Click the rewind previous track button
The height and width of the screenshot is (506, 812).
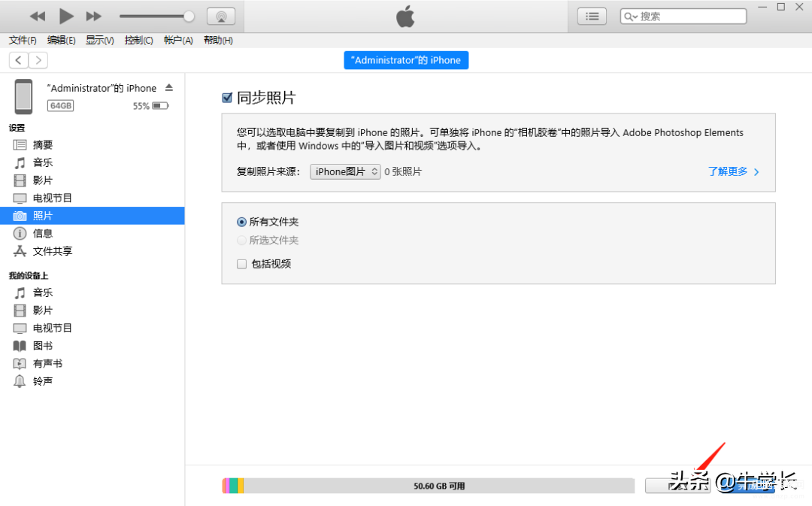click(38, 17)
